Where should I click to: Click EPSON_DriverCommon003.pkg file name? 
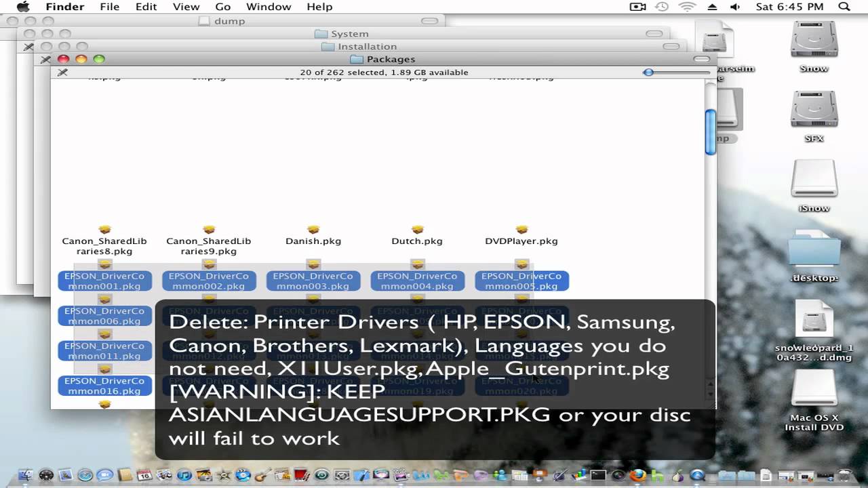point(313,281)
